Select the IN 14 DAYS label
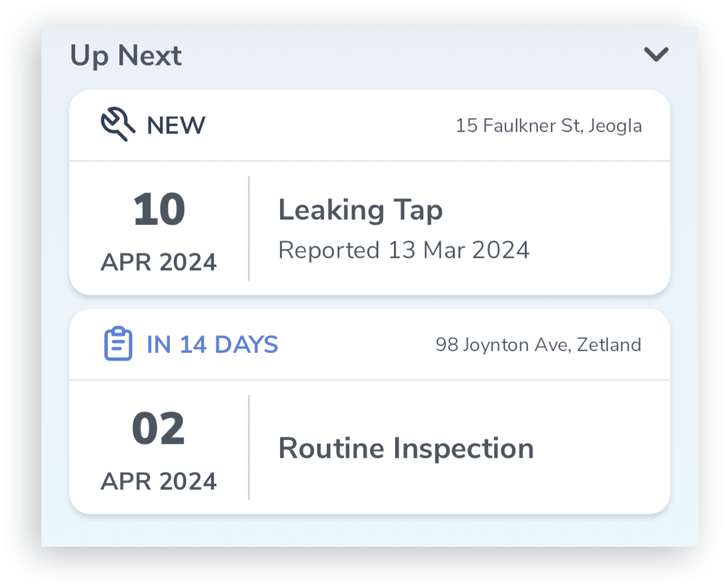725x588 pixels. click(212, 344)
